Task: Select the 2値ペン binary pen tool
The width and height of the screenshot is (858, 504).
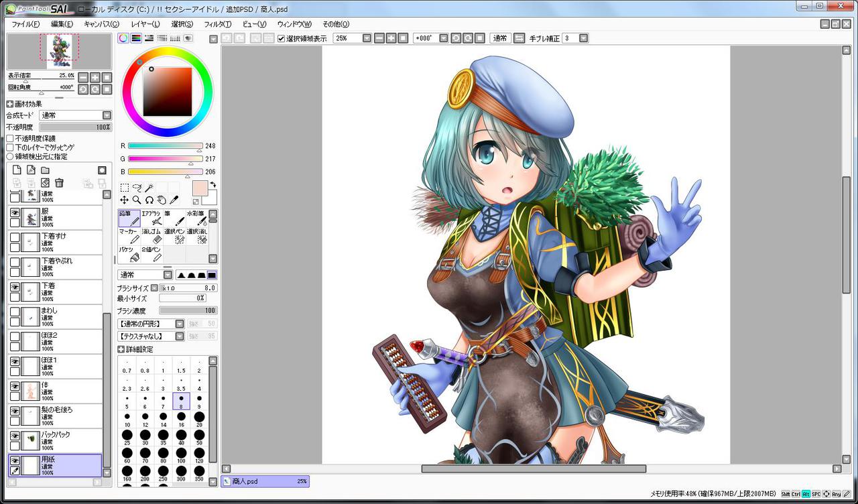Action: [x=152, y=253]
